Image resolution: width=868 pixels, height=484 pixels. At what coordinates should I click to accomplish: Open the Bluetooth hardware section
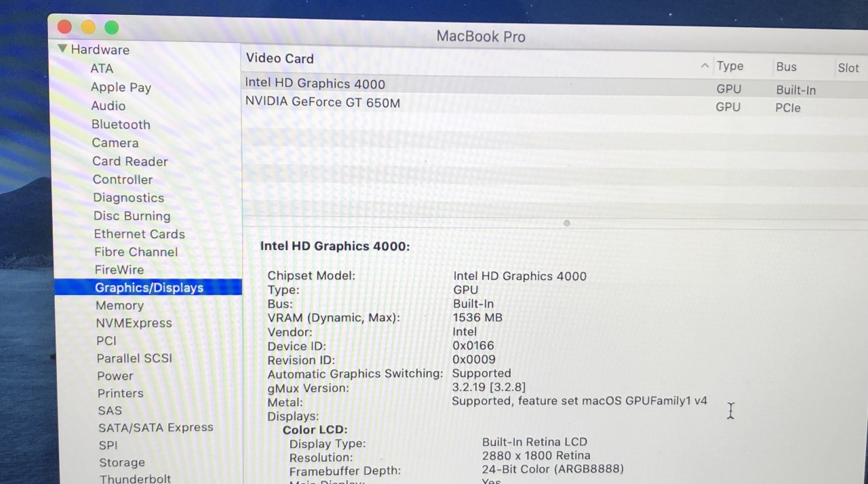(121, 125)
